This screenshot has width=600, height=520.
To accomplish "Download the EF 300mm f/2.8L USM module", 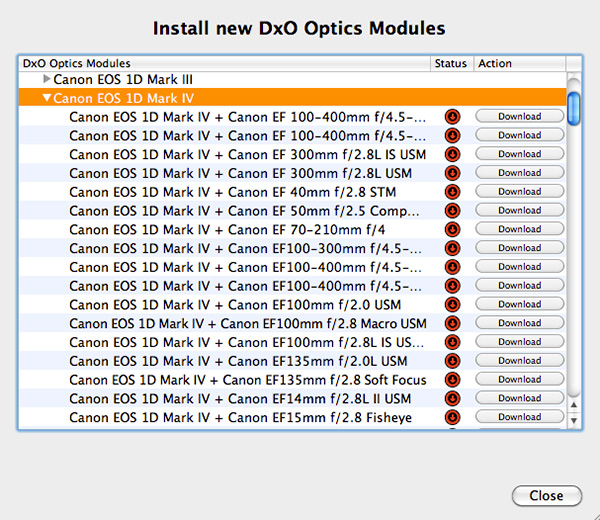I will coord(520,173).
